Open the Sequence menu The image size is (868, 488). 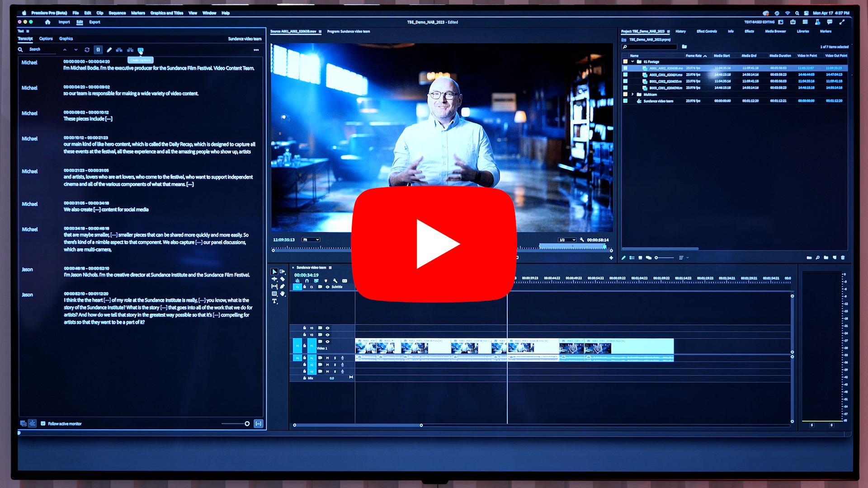click(x=117, y=13)
